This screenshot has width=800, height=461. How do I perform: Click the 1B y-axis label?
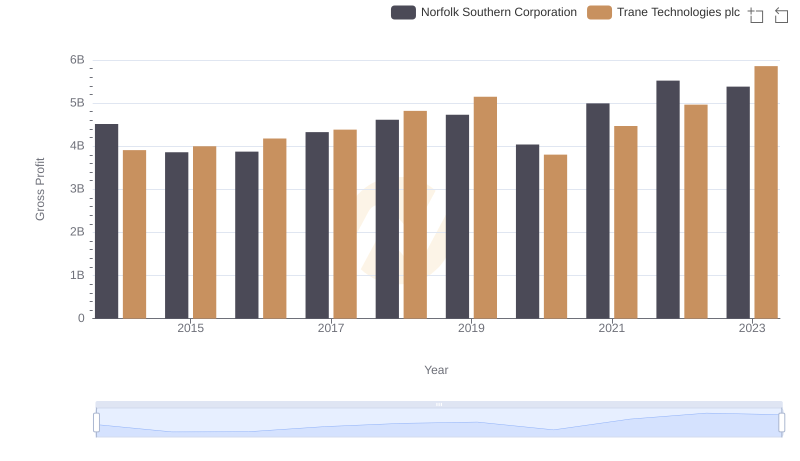[x=77, y=275]
